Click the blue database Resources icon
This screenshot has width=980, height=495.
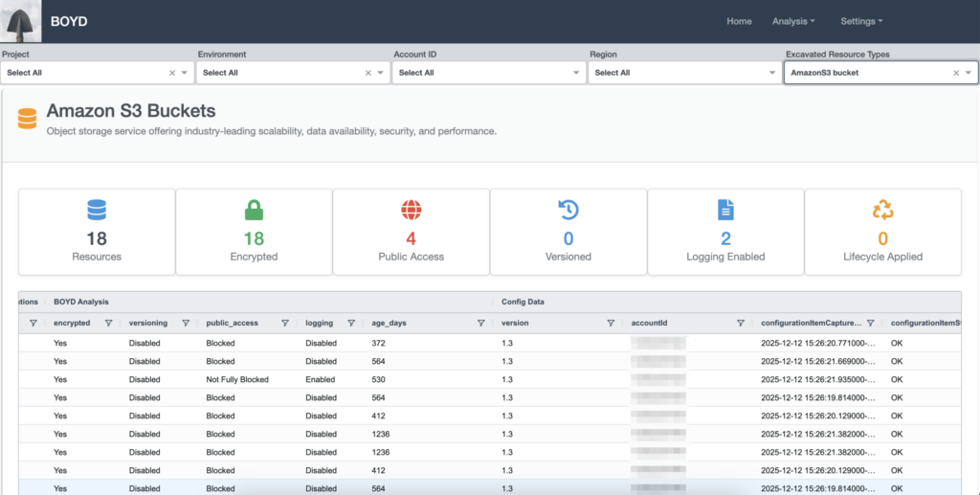(97, 210)
